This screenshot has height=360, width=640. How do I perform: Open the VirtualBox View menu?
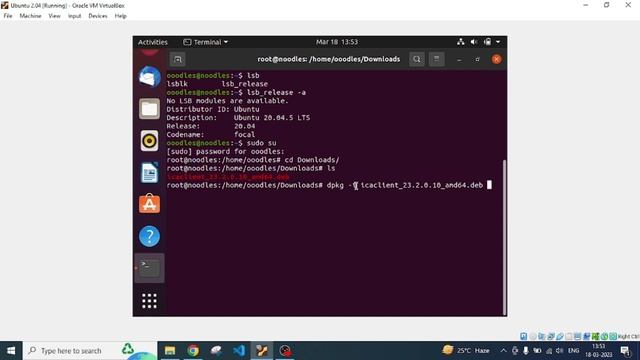tap(54, 16)
